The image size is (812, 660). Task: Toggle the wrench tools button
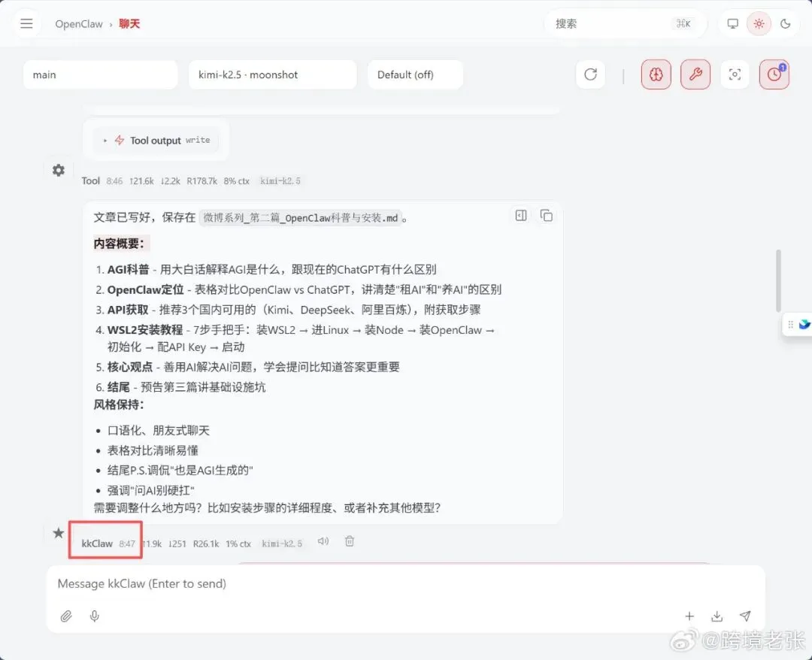pyautogui.click(x=695, y=74)
